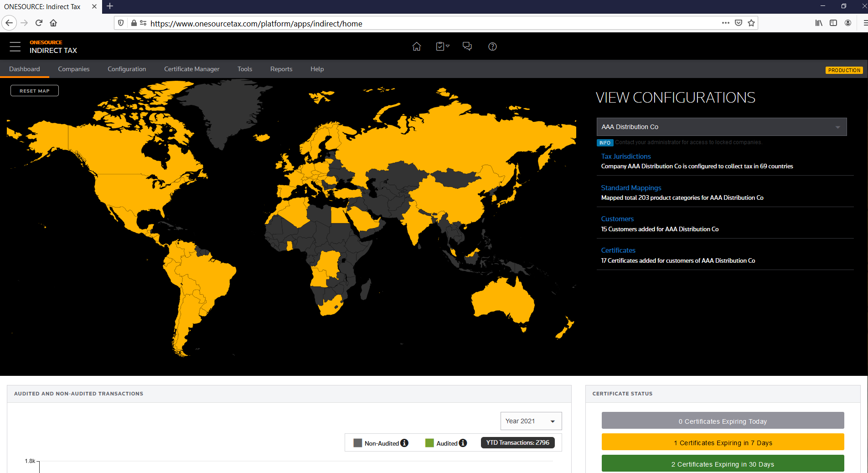The width and height of the screenshot is (868, 473).
Task: Click text '15 Customers added for AAA Distribution Co'
Action: pyautogui.click(x=660, y=229)
